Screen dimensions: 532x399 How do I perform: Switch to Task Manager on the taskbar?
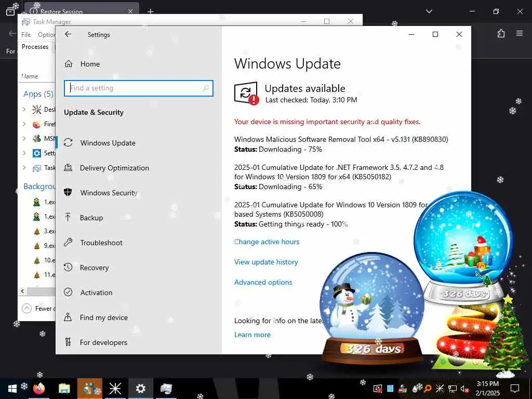tap(166, 389)
